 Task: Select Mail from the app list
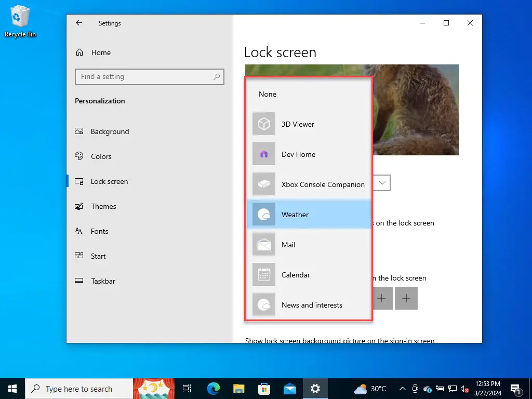(x=309, y=245)
